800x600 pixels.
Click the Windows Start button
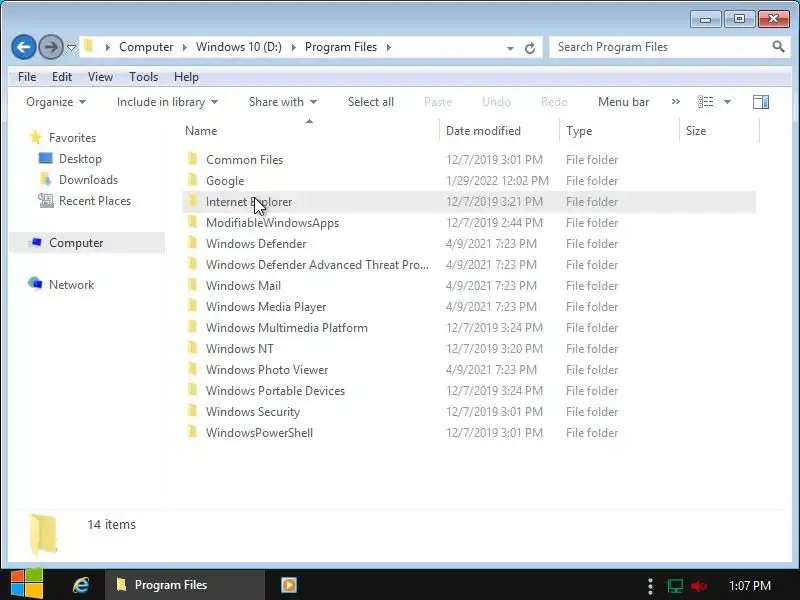27,584
